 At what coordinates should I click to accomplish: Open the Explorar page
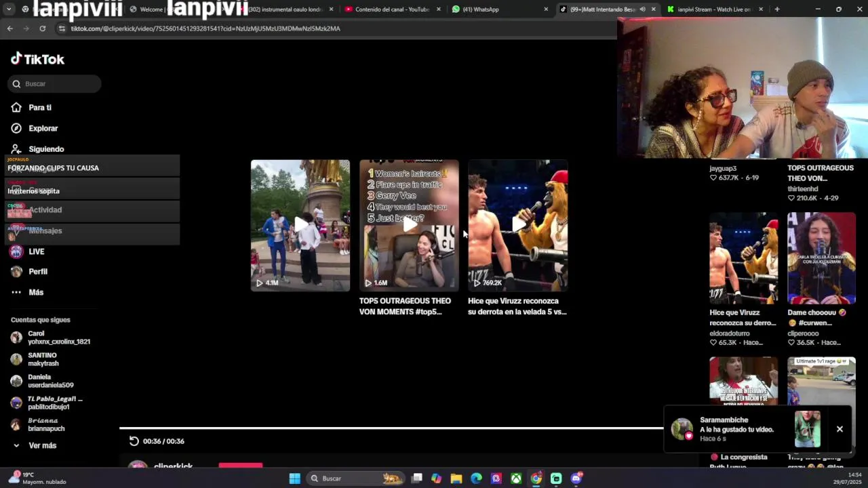[x=43, y=128]
